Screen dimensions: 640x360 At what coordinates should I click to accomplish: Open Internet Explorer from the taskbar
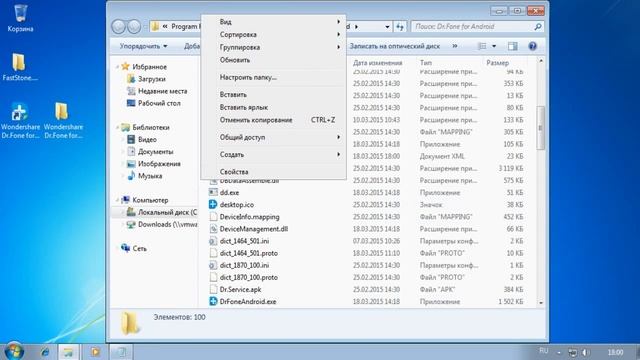click(x=44, y=351)
